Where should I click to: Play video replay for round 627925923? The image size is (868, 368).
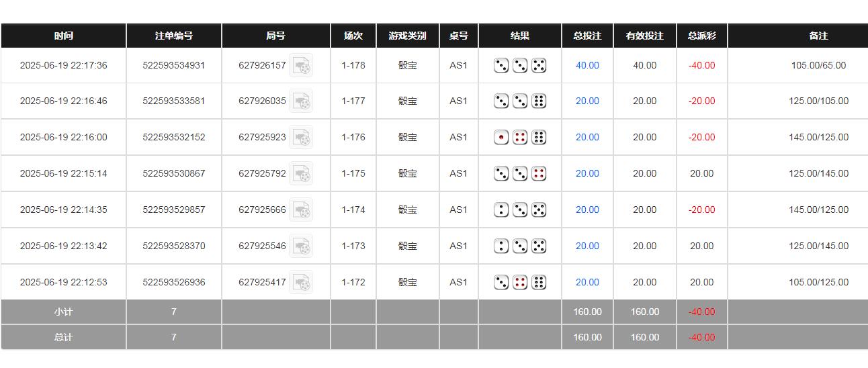[x=301, y=138]
